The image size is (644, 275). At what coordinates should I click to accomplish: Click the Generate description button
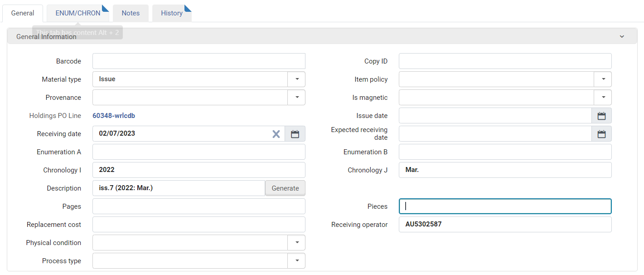285,188
